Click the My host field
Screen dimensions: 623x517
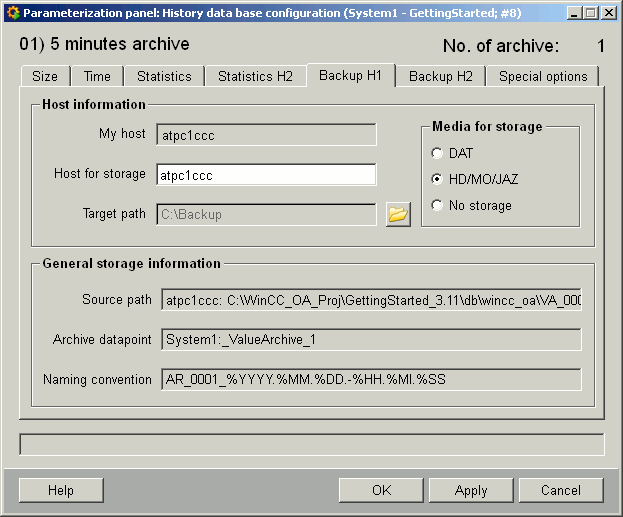point(266,135)
